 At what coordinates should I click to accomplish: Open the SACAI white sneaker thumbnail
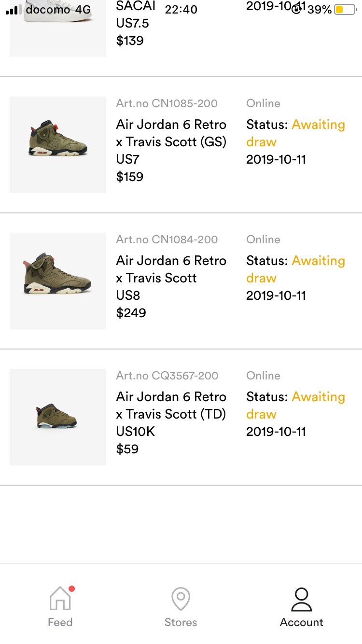pyautogui.click(x=58, y=28)
